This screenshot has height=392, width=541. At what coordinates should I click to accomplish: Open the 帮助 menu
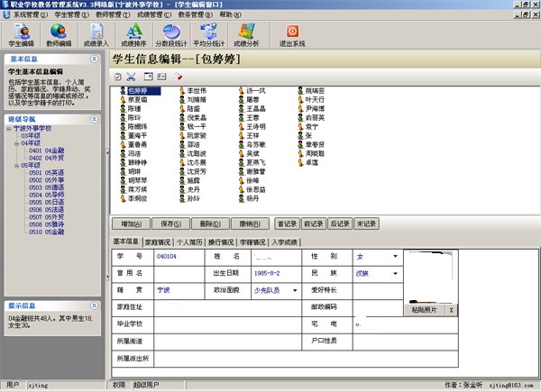click(230, 14)
